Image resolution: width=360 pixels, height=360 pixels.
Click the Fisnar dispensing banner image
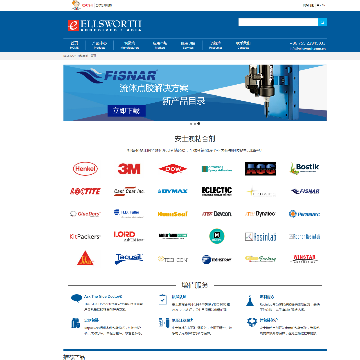pos(195,93)
